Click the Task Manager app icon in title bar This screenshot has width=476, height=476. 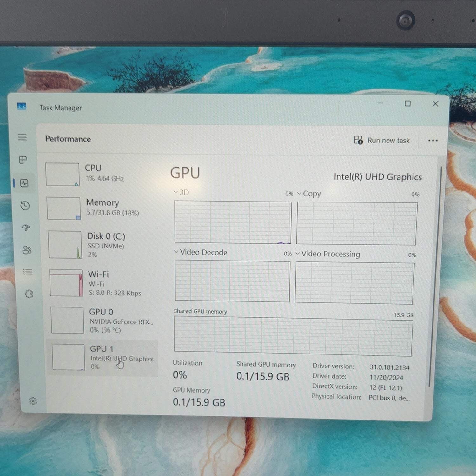[x=22, y=106]
